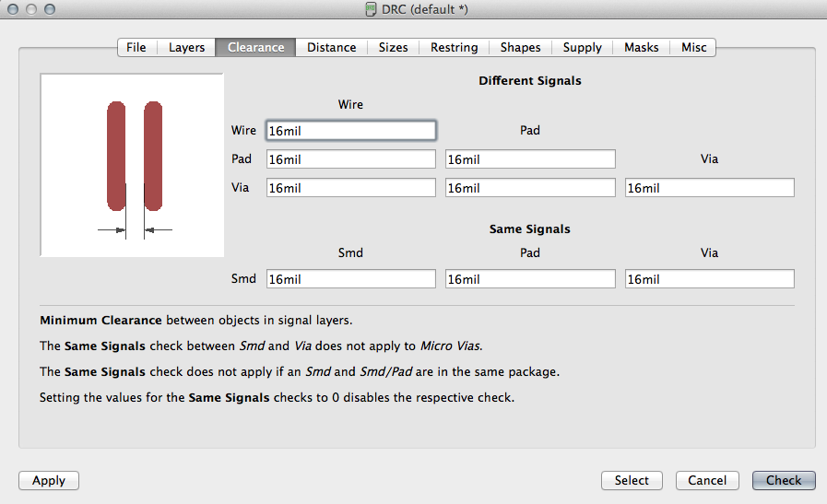Zoom the DRC window
This screenshot has width=827, height=504.
pos(50,9)
